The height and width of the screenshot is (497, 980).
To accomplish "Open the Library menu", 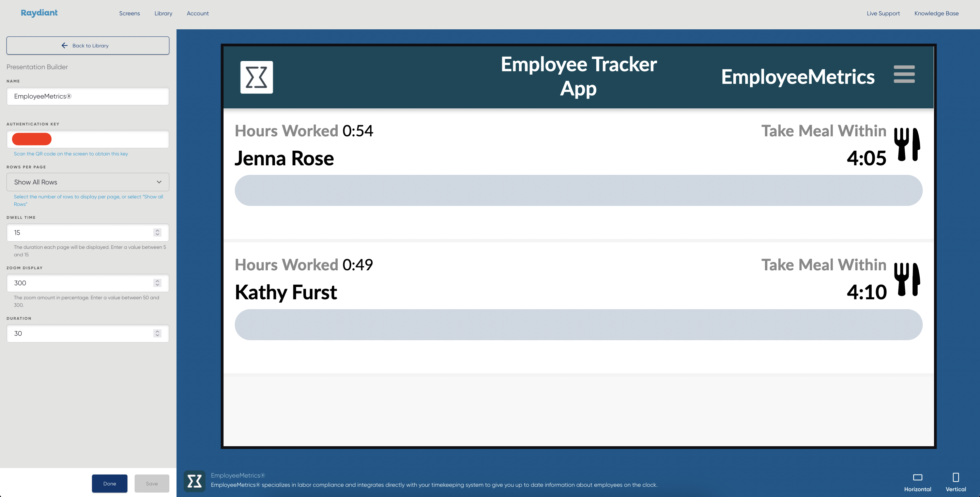I will click(x=163, y=13).
